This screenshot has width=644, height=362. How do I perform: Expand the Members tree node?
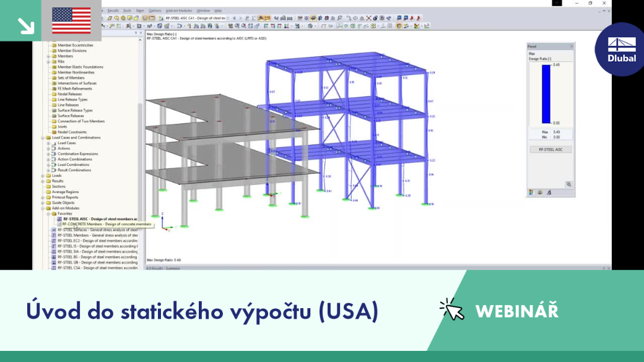pyautogui.click(x=48, y=56)
